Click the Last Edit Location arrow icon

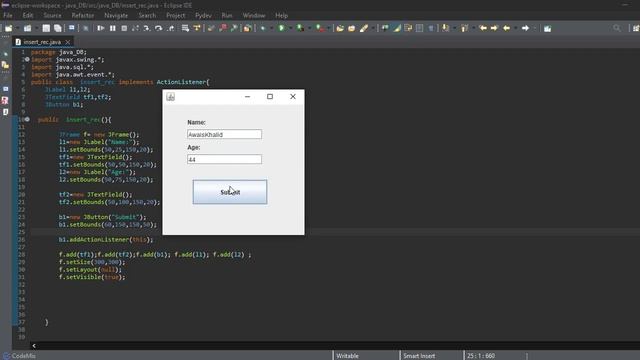[x=483, y=28]
